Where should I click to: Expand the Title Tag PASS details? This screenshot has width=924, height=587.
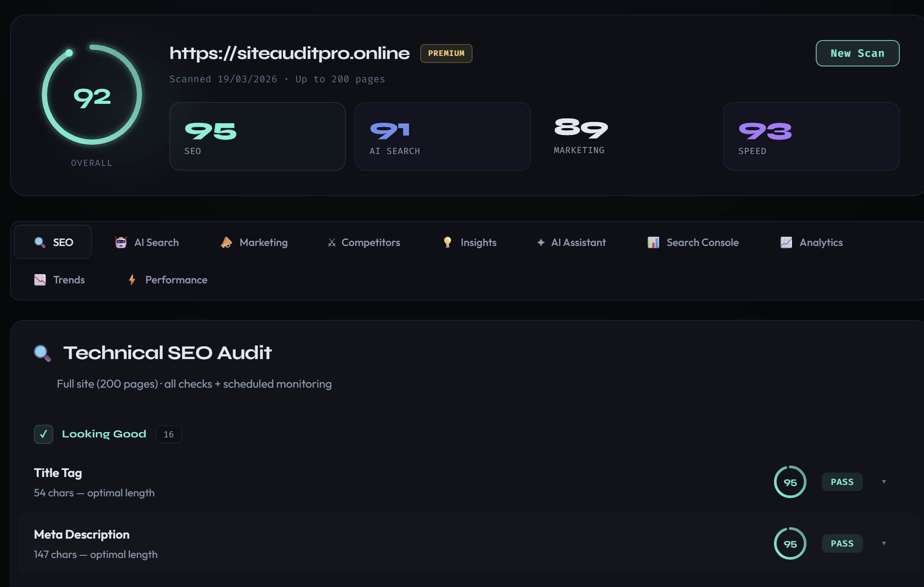coord(884,481)
